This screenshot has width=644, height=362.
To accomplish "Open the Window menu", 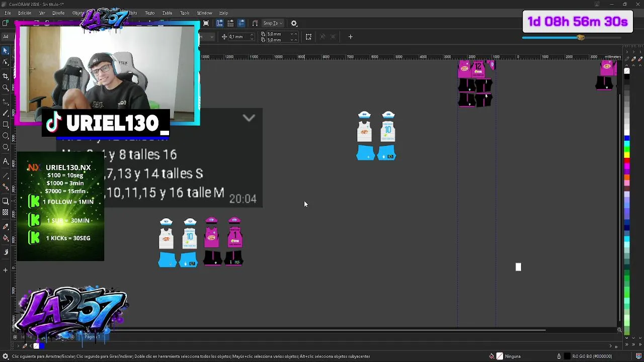I will click(204, 13).
